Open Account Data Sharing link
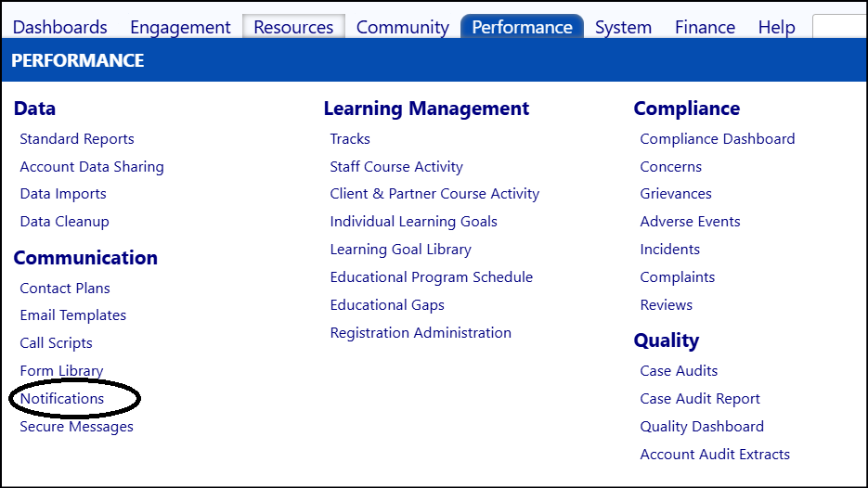868x488 pixels. (92, 167)
